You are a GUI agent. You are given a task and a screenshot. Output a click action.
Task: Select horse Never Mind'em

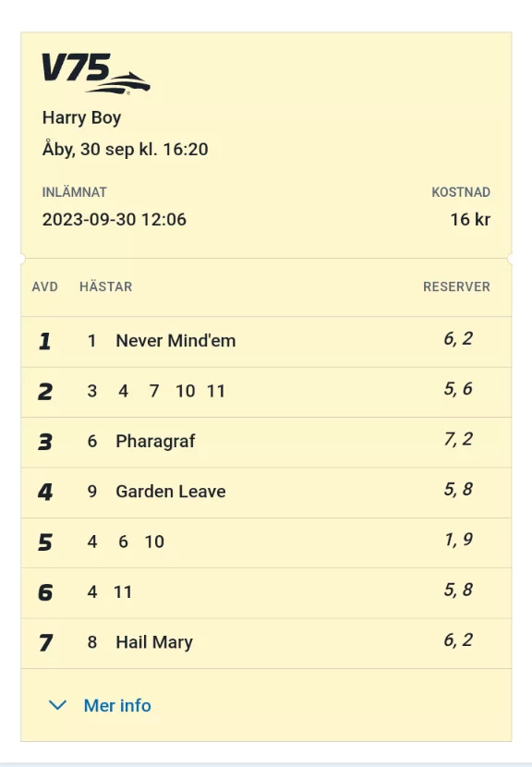pos(175,340)
